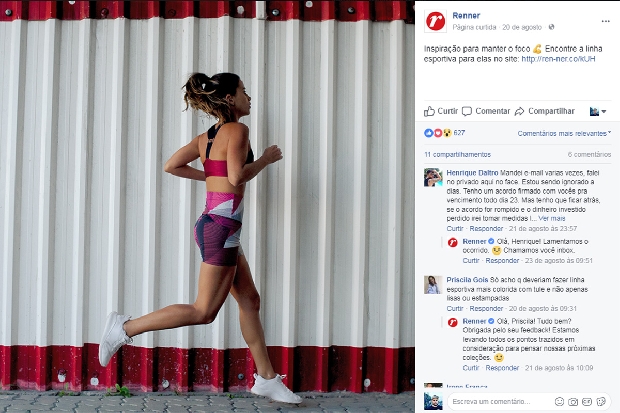Like Priscila Gois's comment with Curtir
The width and height of the screenshot is (620, 413).
click(455, 309)
